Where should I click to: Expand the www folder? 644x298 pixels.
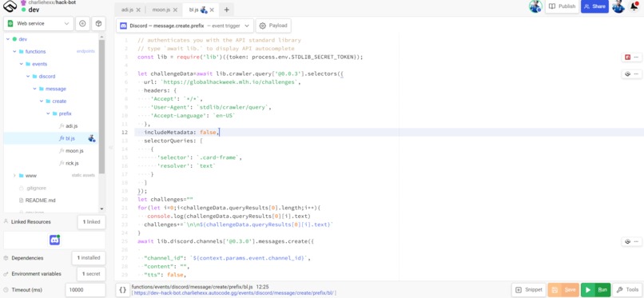(x=14, y=175)
